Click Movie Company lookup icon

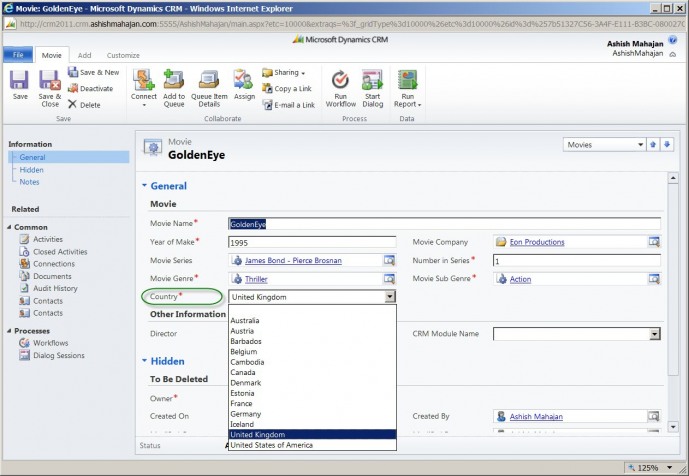click(654, 241)
